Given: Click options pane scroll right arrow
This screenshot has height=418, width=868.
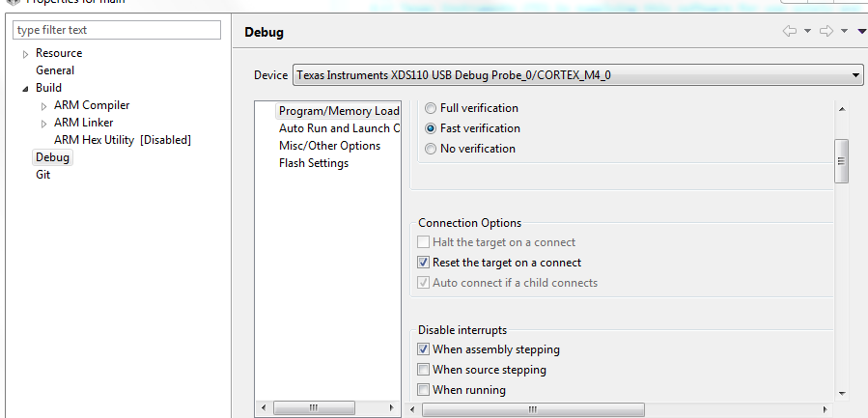Looking at the screenshot, I should click(x=826, y=409).
